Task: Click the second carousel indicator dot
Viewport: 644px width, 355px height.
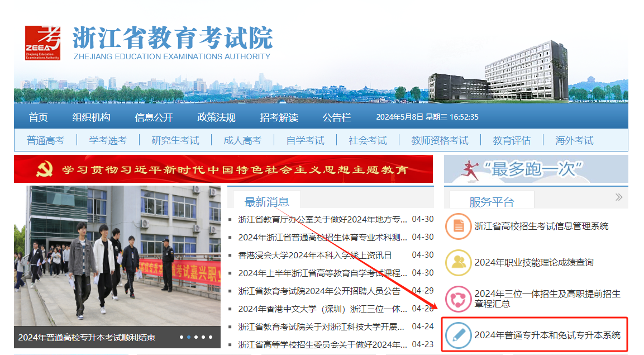Action: (190, 336)
